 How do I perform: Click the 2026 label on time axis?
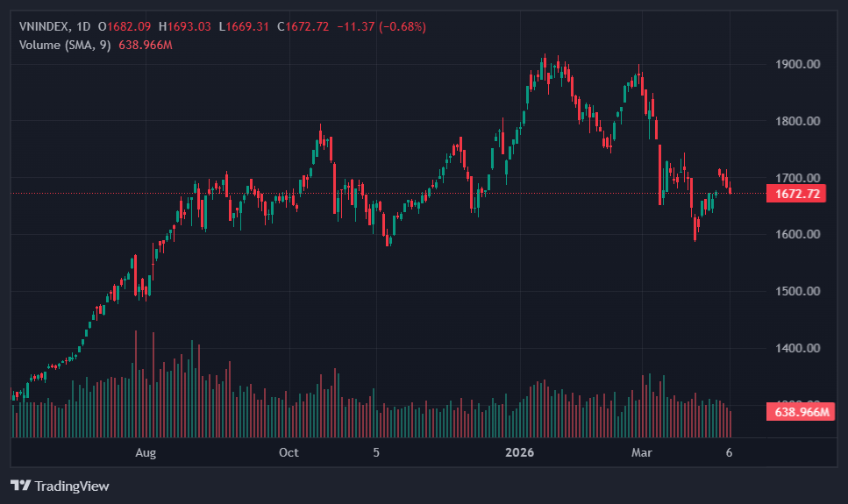pyautogui.click(x=520, y=452)
